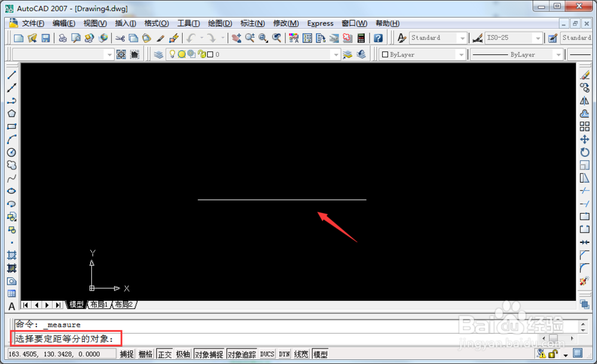The height and width of the screenshot is (364, 597).
Task: Expand the ByLayer linetype dropdown
Action: 558,54
